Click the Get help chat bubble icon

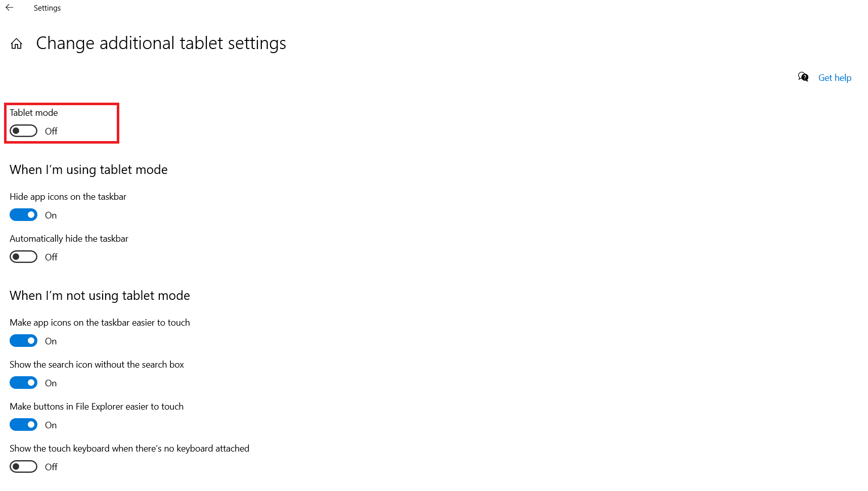[803, 77]
